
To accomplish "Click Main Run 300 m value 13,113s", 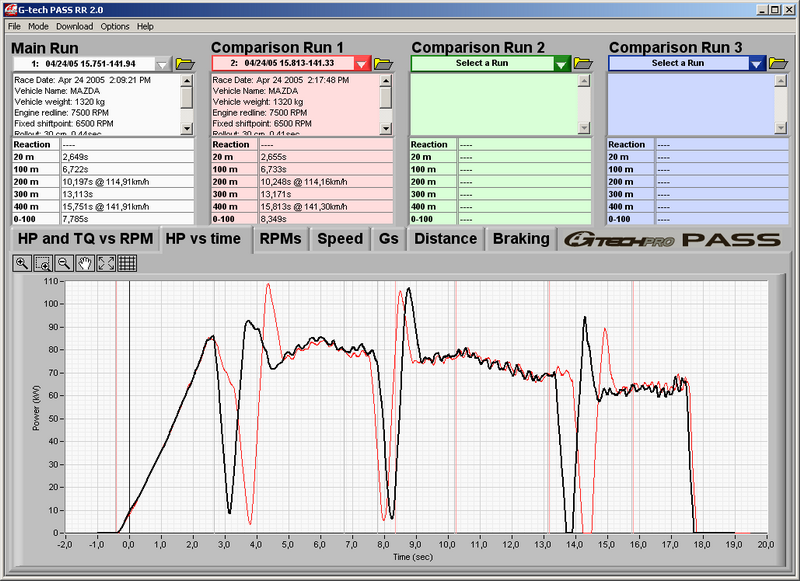I will [x=127, y=194].
